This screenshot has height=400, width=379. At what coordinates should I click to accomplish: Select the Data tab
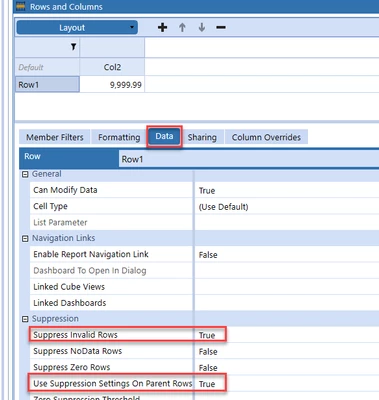click(x=164, y=136)
